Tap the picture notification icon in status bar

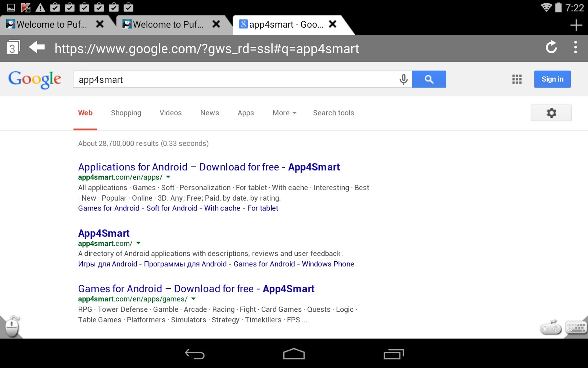pos(11,7)
